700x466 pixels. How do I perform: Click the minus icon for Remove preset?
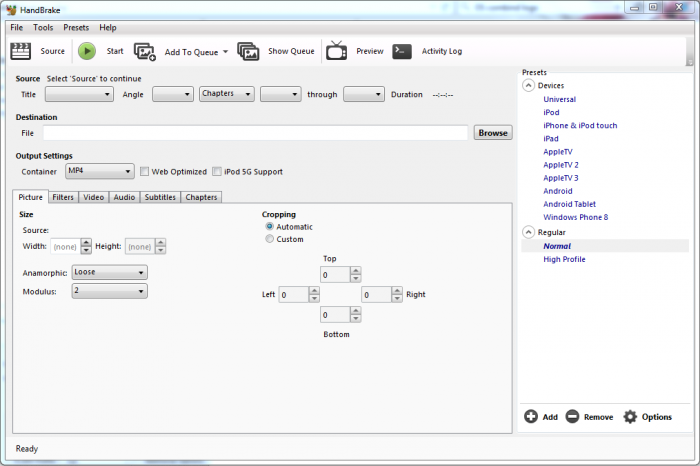point(572,416)
